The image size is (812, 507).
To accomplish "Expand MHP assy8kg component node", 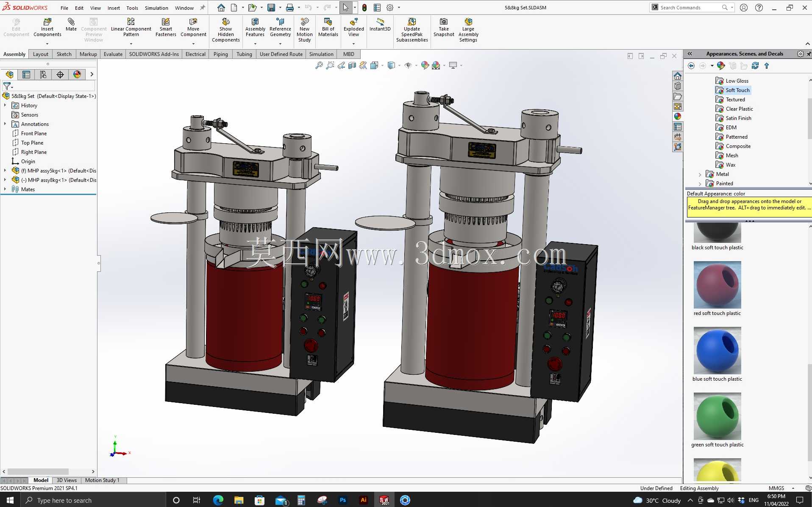I will pos(5,180).
